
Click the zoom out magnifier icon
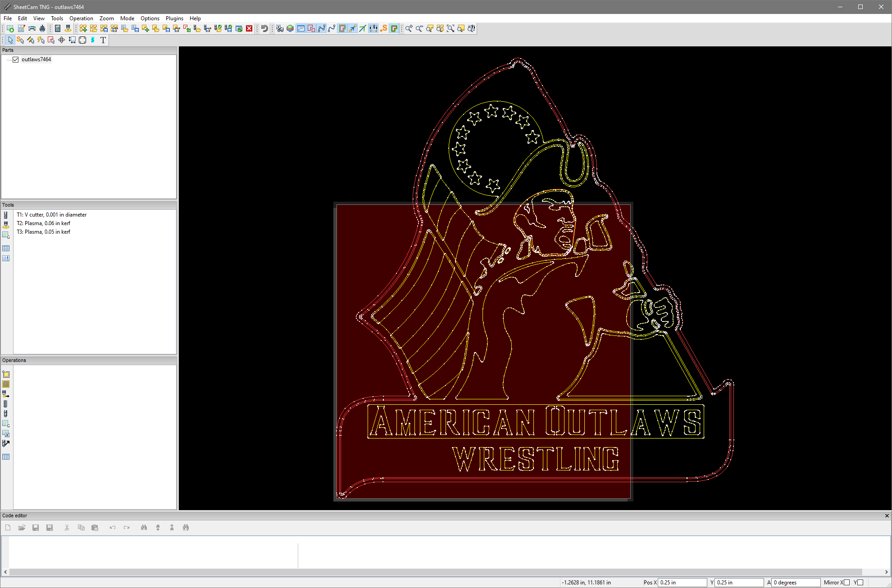[419, 28]
